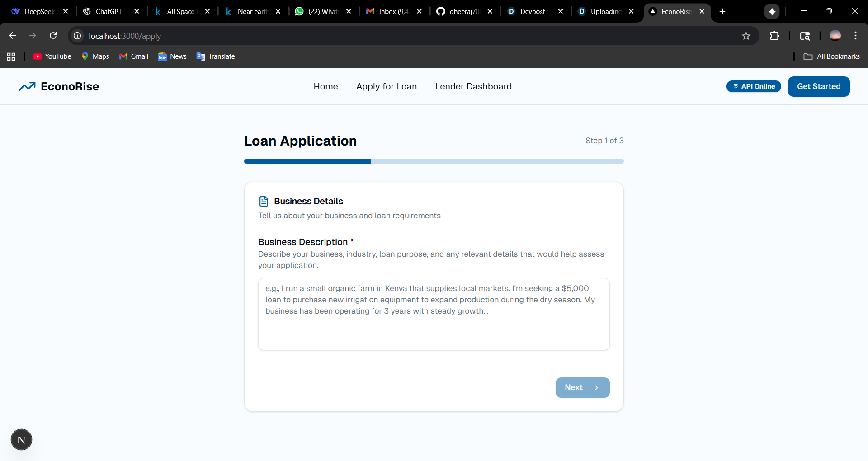This screenshot has height=461, width=868.
Task: Open the News bookmark
Action: (172, 56)
